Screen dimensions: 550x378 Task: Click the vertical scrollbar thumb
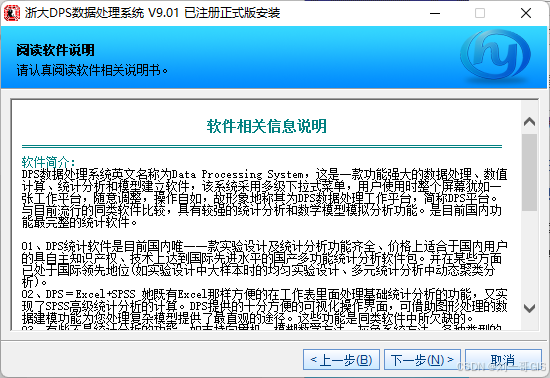tap(529, 172)
